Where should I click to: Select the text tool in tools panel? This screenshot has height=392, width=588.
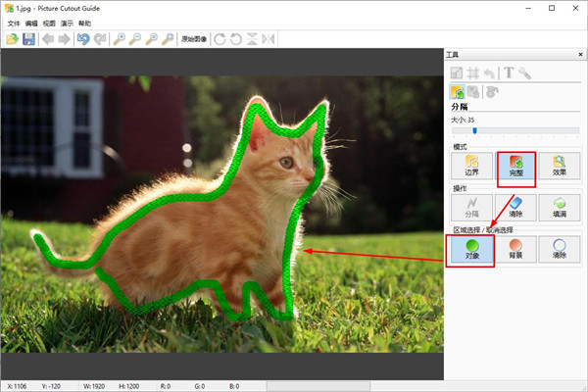[x=508, y=73]
